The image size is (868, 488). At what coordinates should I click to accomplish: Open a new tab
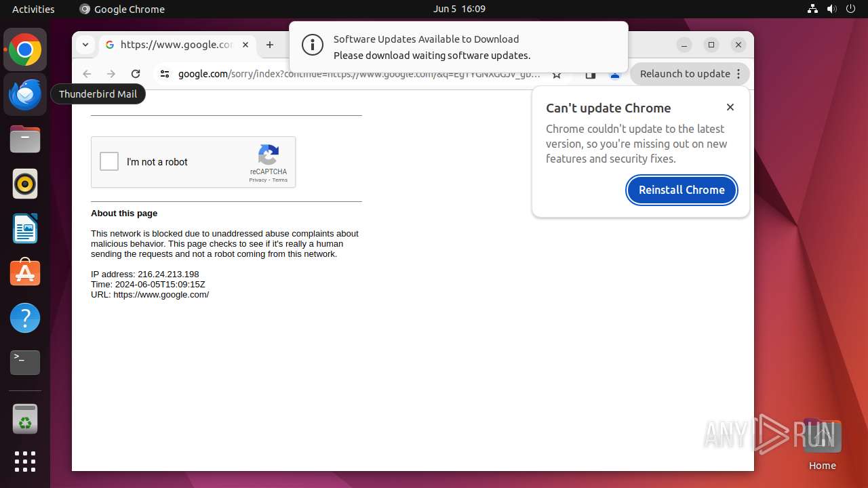tap(270, 45)
